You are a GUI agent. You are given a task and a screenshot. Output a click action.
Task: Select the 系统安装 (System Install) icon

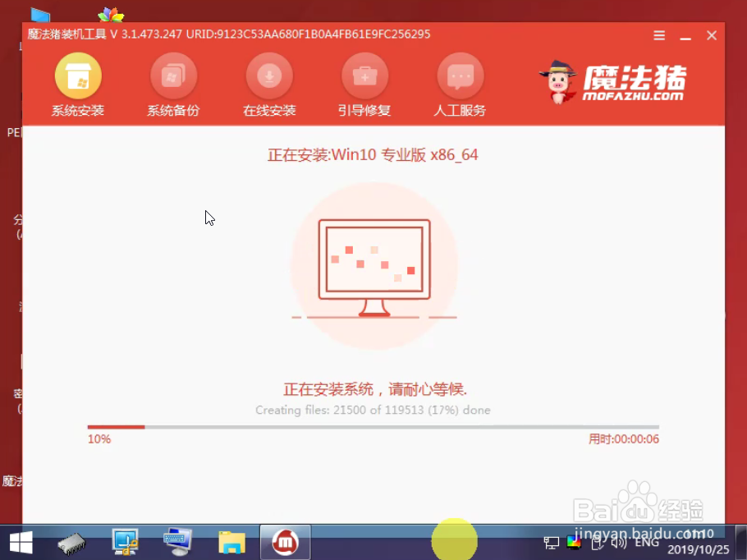tap(77, 82)
